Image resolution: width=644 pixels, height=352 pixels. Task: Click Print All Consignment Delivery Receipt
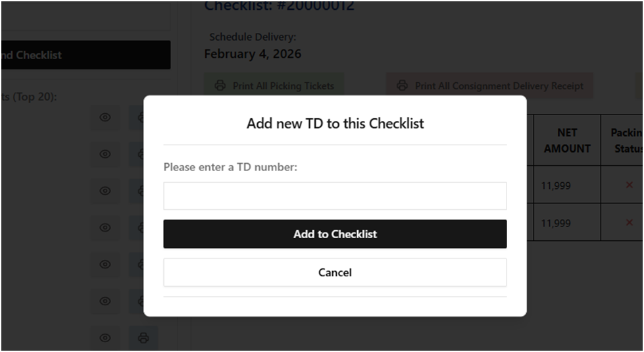(x=489, y=86)
